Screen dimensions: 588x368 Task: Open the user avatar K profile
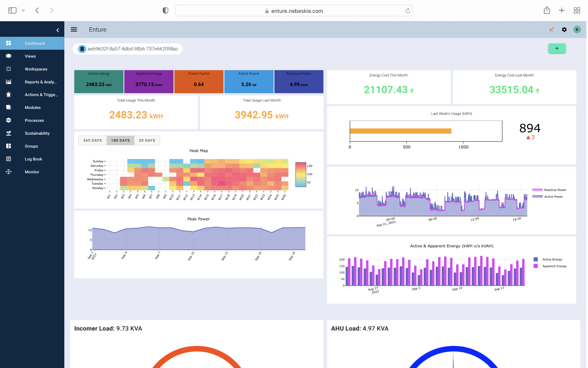[x=577, y=29]
